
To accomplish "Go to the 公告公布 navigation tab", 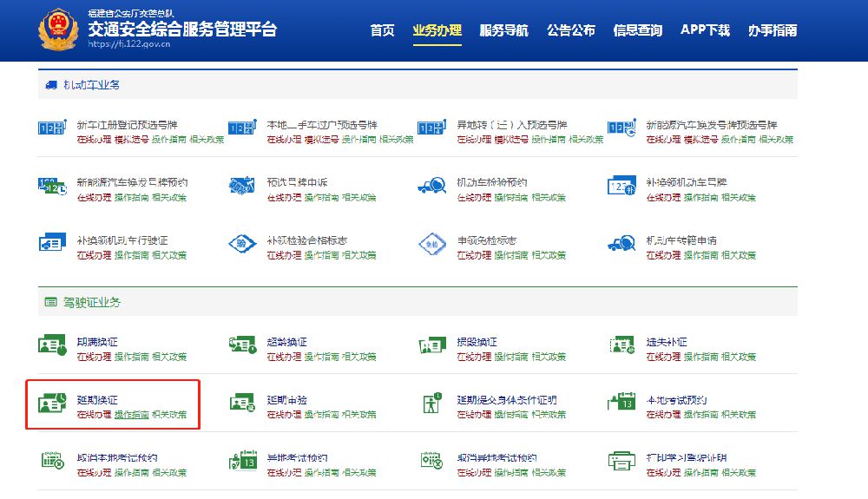I will (571, 30).
